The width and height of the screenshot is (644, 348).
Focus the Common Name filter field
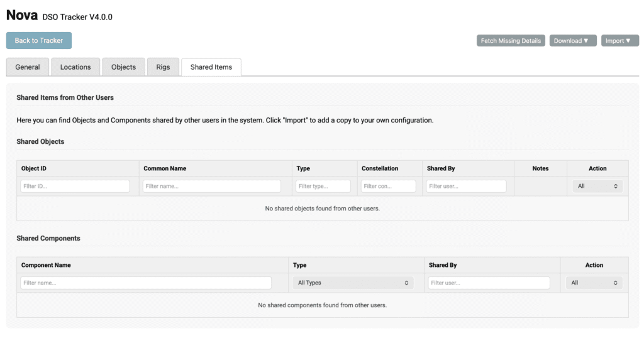[x=211, y=186]
